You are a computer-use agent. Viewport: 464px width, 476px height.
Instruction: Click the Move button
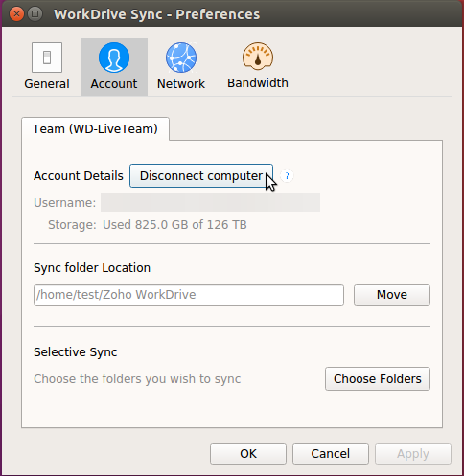[x=392, y=295]
